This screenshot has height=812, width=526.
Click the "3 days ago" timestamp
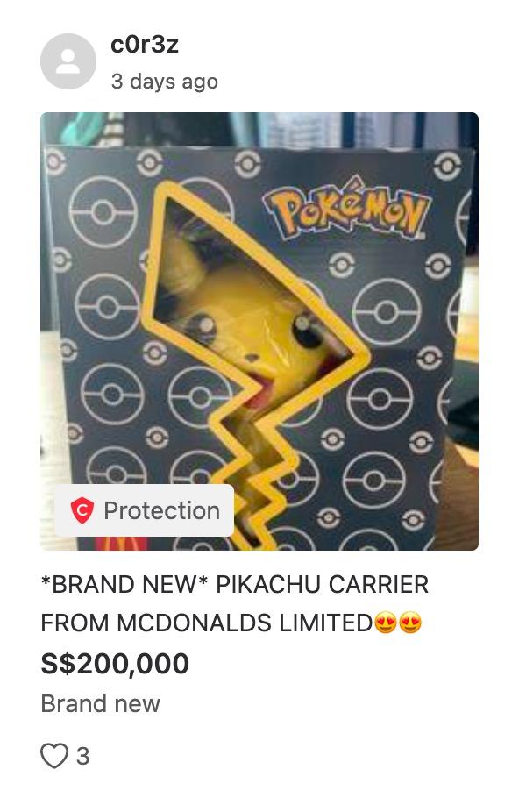pyautogui.click(x=164, y=82)
